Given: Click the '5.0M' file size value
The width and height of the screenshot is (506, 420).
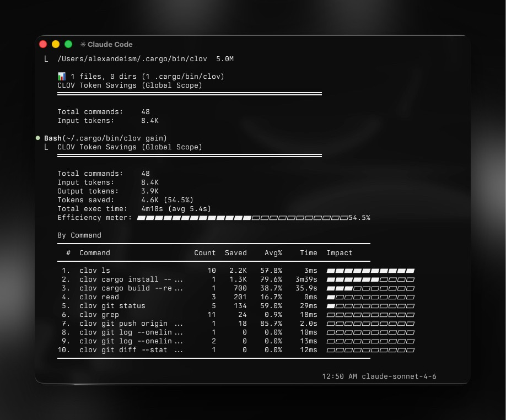Looking at the screenshot, I should coord(225,59).
